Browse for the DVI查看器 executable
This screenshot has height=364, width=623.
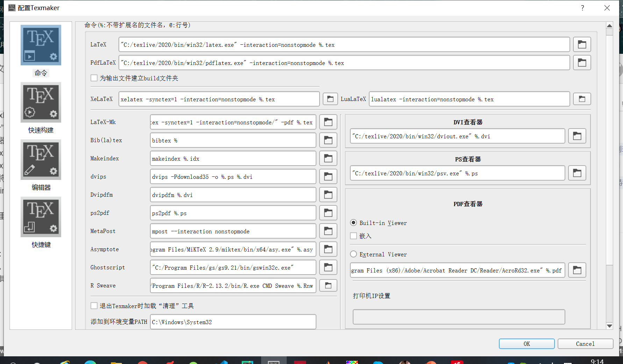[577, 136]
